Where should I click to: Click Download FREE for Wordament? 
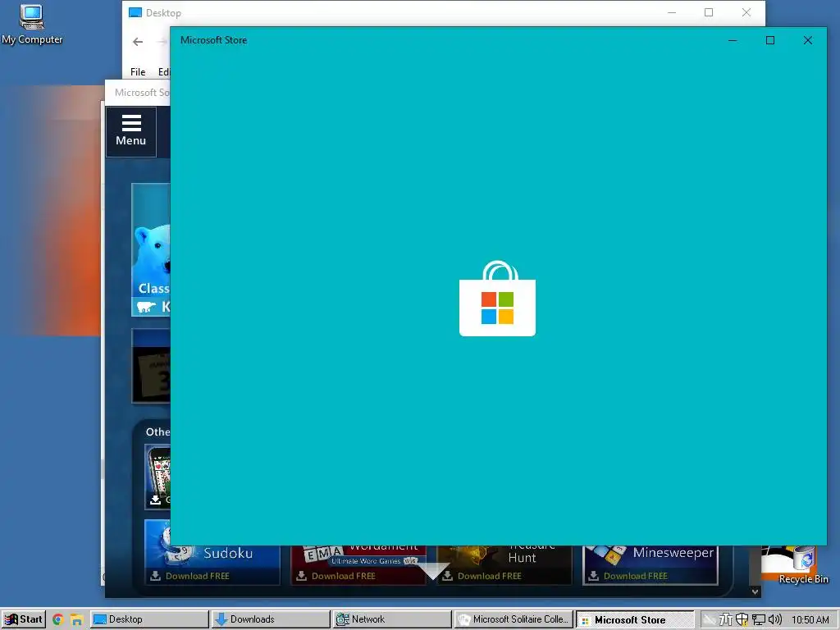[344, 576]
